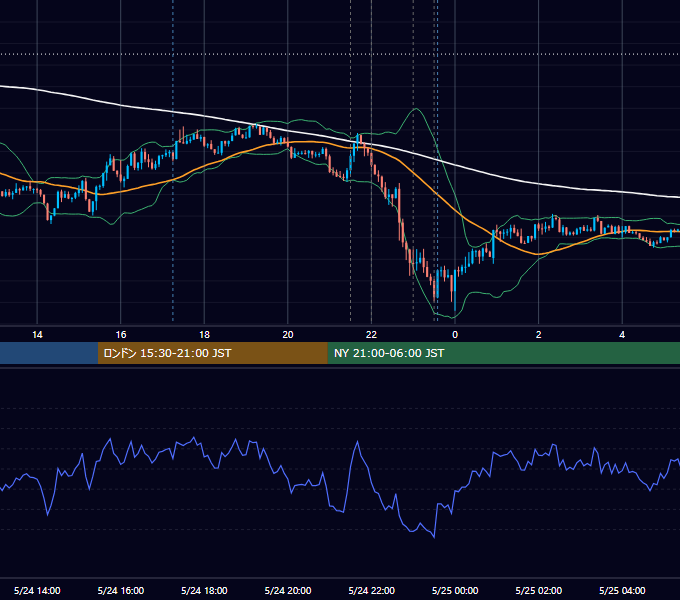Click the London 15:30-21:00 JST session bar
The width and height of the screenshot is (680, 600).
coord(212,353)
